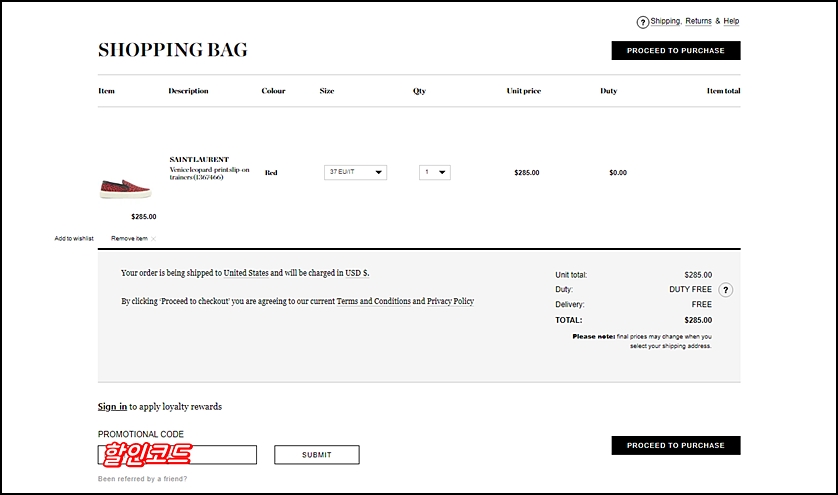Click Add to wishlist
Image resolution: width=838 pixels, height=495 pixels.
[x=74, y=238]
